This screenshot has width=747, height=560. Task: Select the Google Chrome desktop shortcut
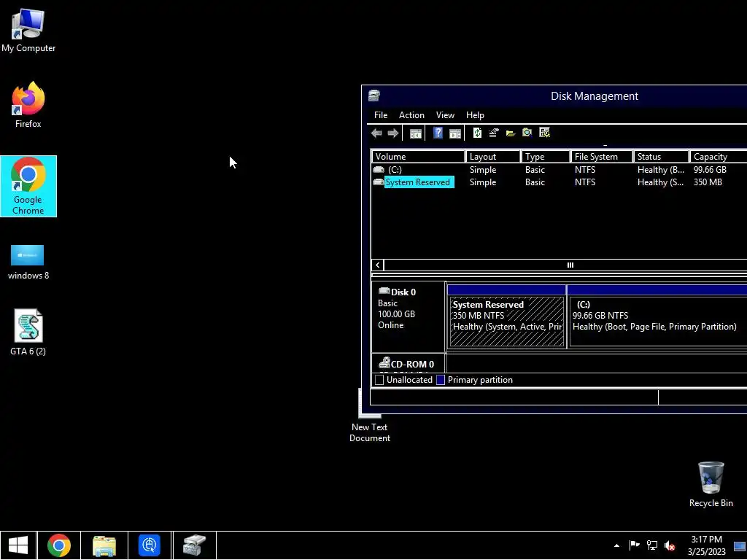click(x=28, y=186)
